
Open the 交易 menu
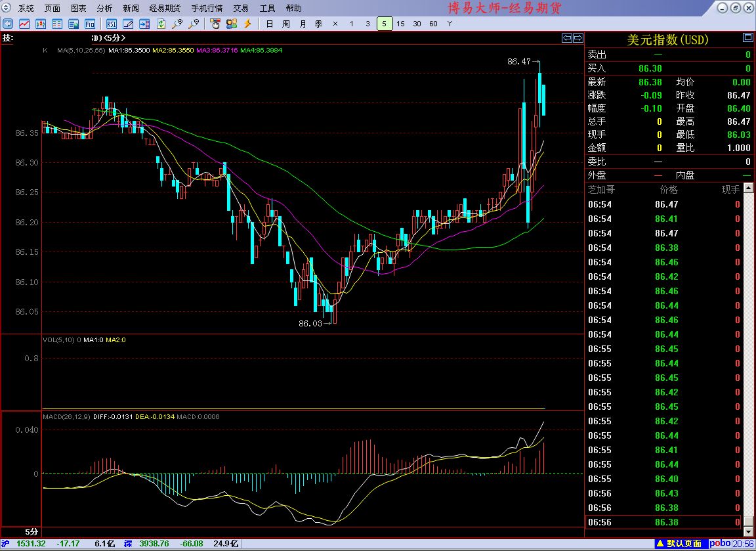(x=241, y=8)
